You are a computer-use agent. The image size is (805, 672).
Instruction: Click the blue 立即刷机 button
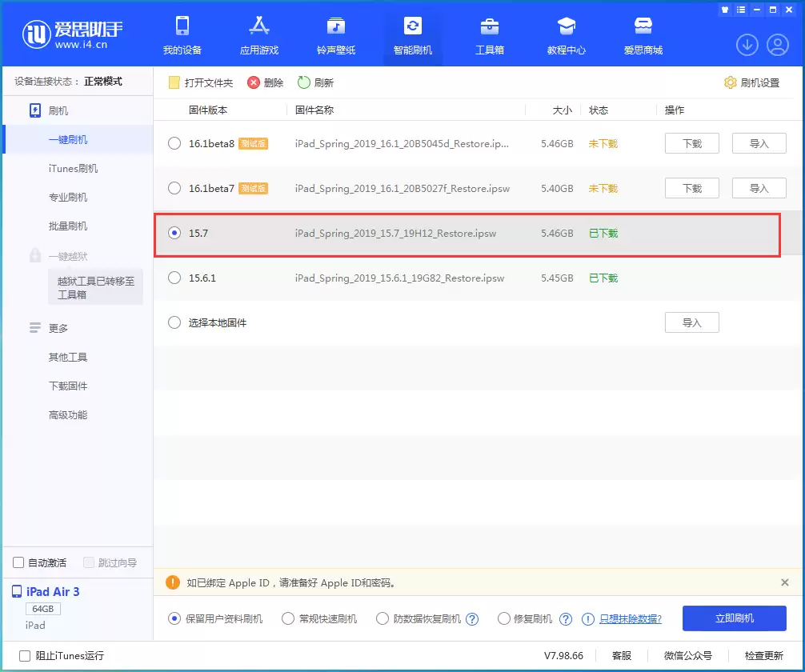pos(734,618)
